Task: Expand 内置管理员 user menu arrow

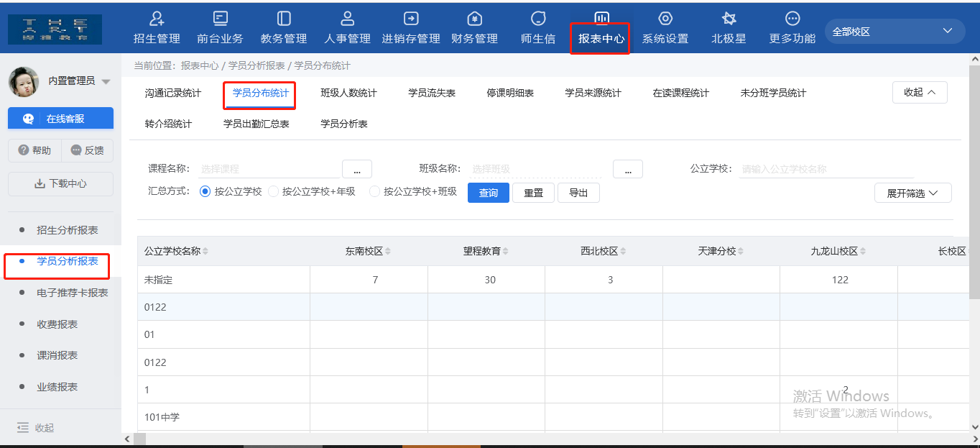Action: point(106,82)
